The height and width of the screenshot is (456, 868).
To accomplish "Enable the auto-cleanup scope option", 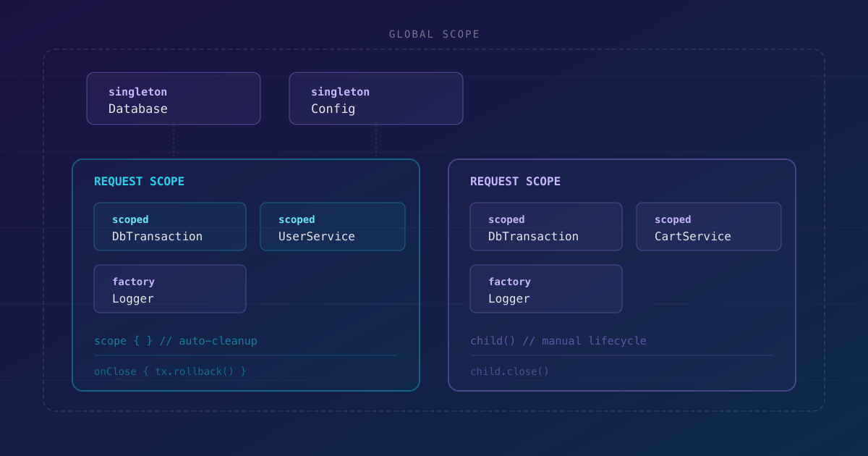I will click(x=176, y=340).
